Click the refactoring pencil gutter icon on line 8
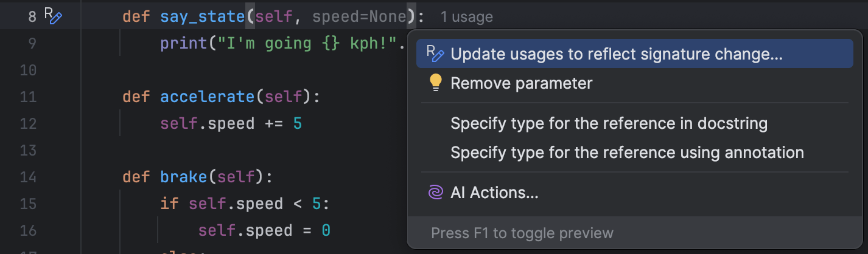 pos(54,16)
